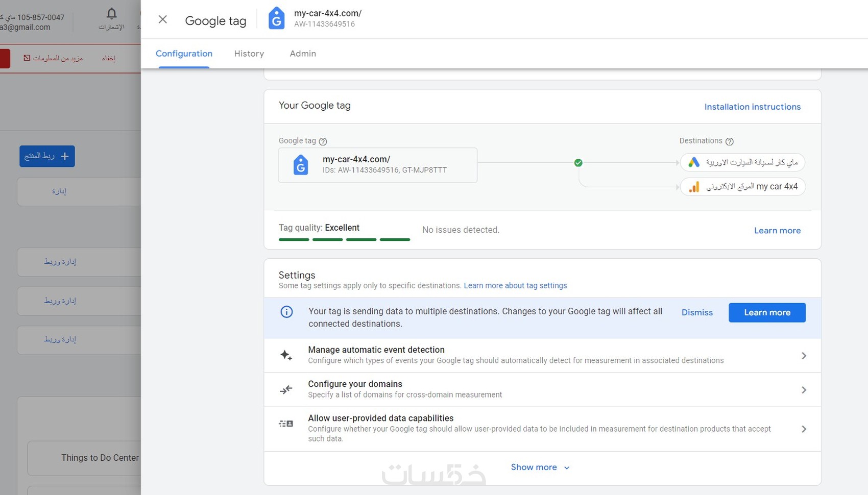Click the Google tag logo in the header
The height and width of the screenshot is (495, 868).
tap(276, 18)
